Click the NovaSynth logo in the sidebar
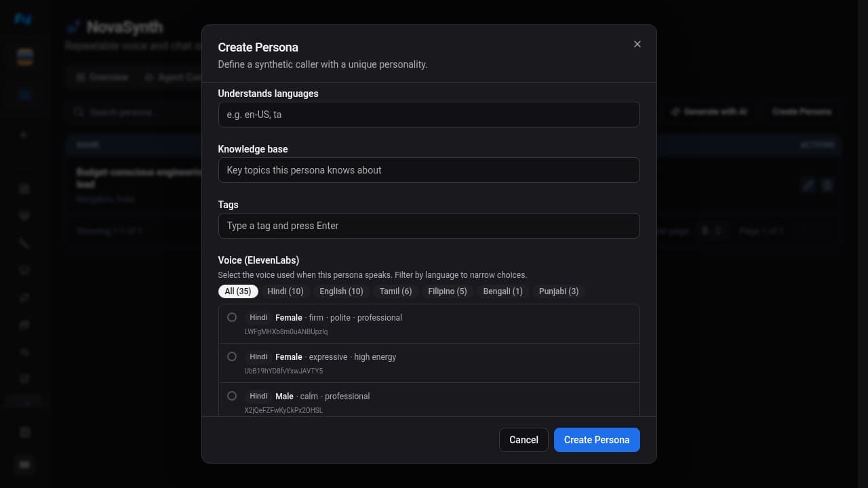 23,19
